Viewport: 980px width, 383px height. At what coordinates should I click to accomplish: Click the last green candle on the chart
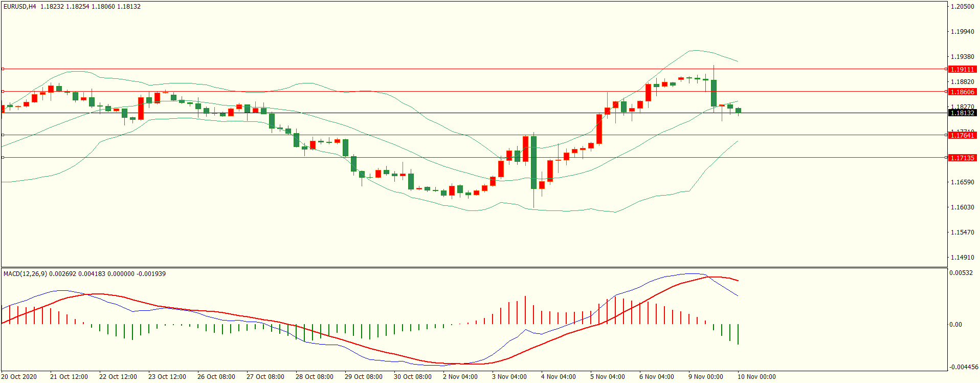pyautogui.click(x=738, y=111)
